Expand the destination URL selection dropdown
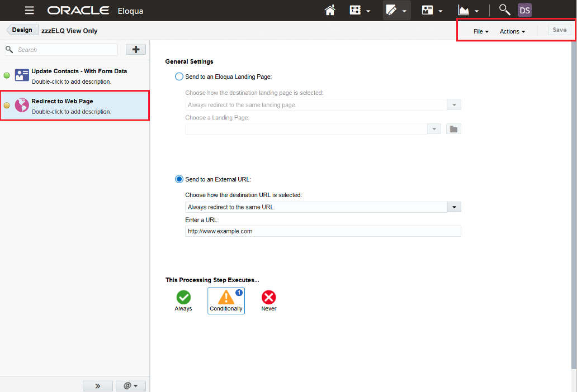This screenshot has height=392, width=577. click(454, 207)
